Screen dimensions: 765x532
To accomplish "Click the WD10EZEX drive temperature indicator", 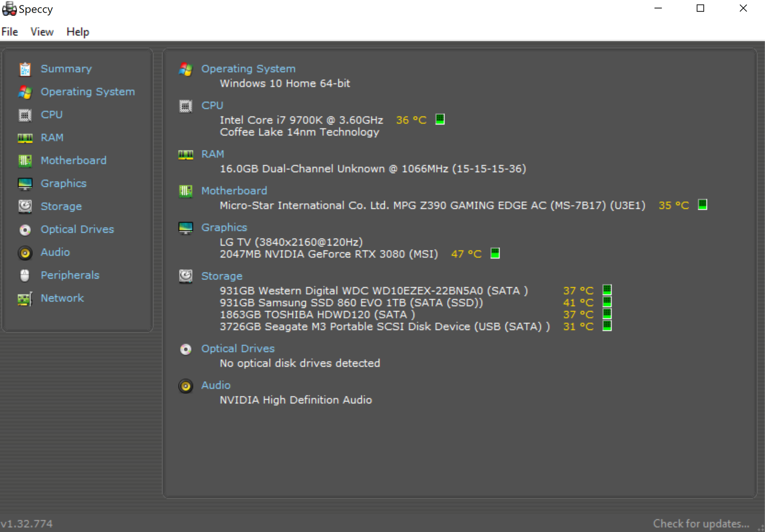I will pos(607,290).
